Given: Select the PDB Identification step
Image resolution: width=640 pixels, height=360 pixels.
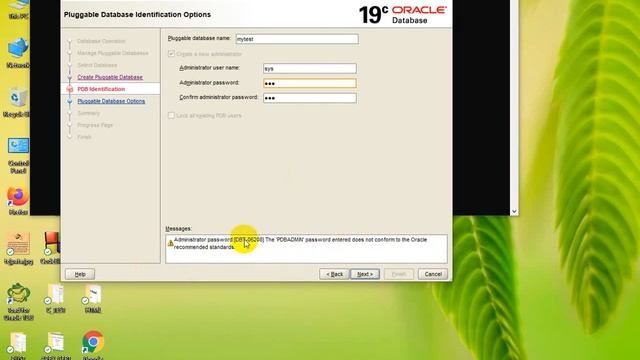Looking at the screenshot, I should (x=101, y=89).
